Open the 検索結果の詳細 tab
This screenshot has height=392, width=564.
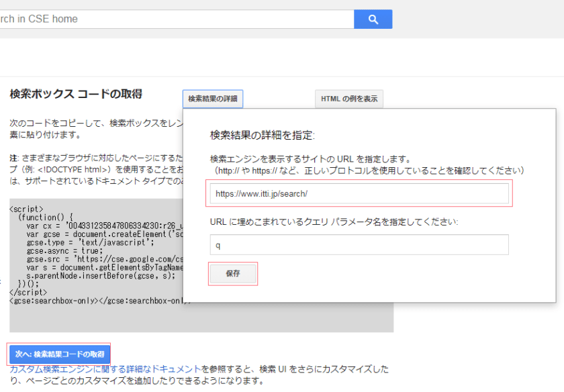[x=213, y=99]
